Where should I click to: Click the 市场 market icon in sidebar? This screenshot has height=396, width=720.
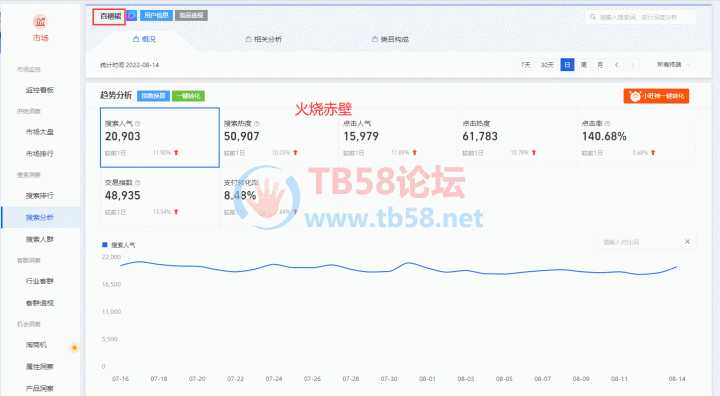[40, 22]
